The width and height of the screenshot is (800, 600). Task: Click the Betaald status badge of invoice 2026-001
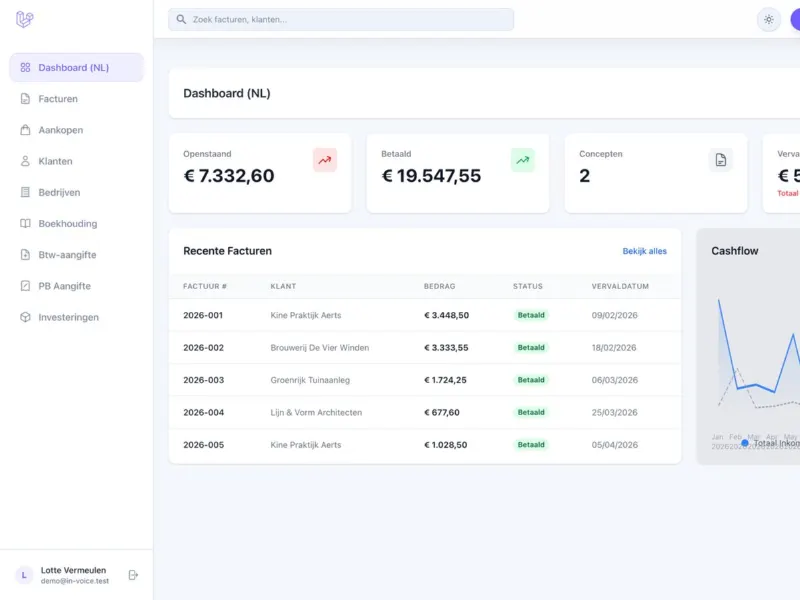coord(531,315)
